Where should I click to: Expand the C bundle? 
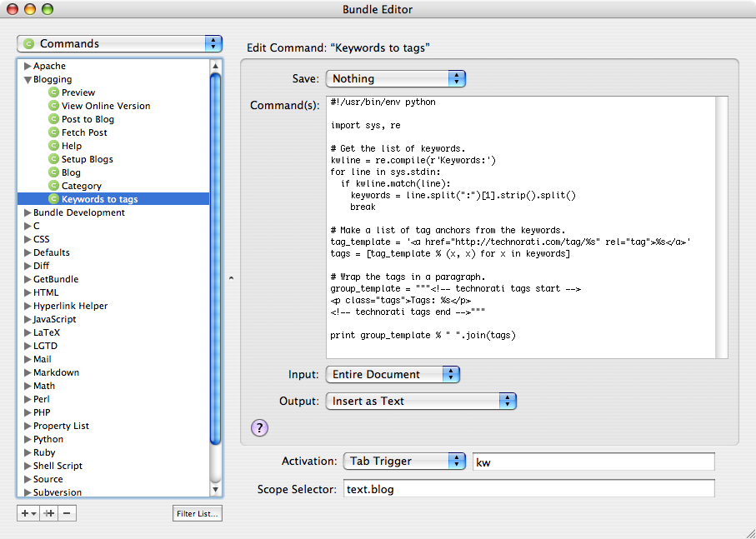(28, 226)
